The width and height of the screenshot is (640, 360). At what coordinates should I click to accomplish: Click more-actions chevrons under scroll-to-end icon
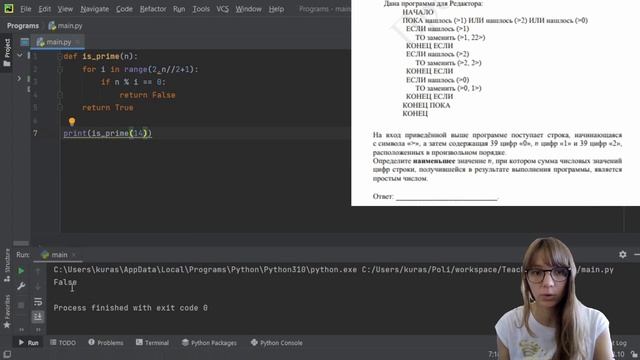38,329
